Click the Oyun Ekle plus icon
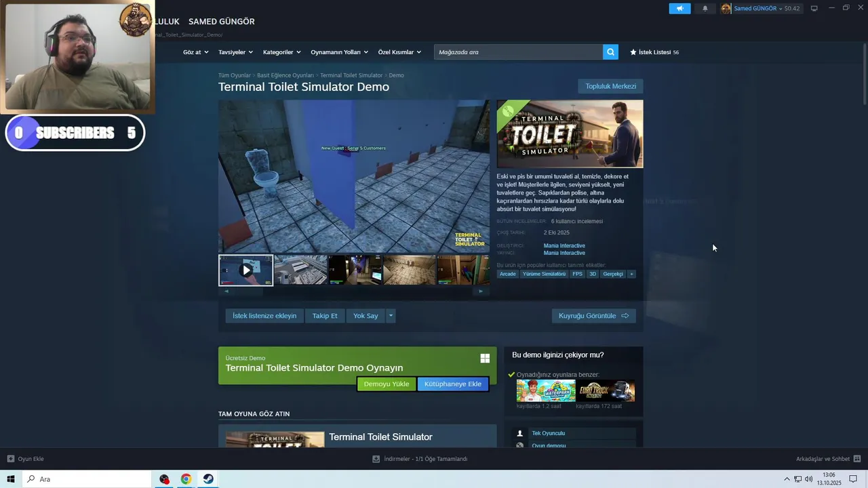This screenshot has width=868, height=488. coord(11,459)
